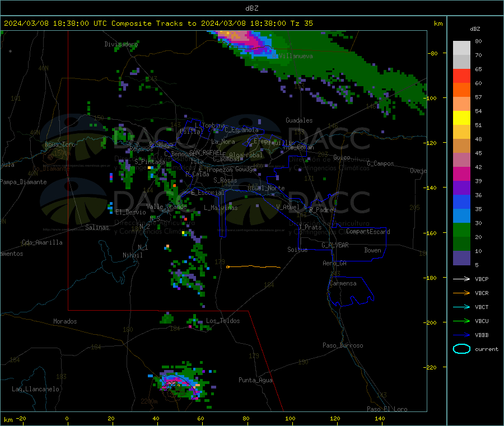
Task: Select the slate 5-10 dBZ color swatch
Action: click(x=461, y=258)
